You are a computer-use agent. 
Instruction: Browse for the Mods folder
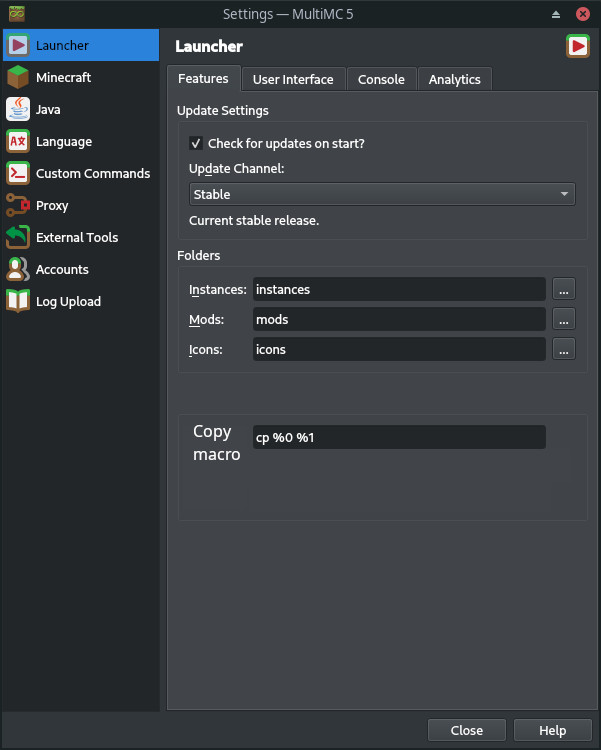pyautogui.click(x=564, y=320)
